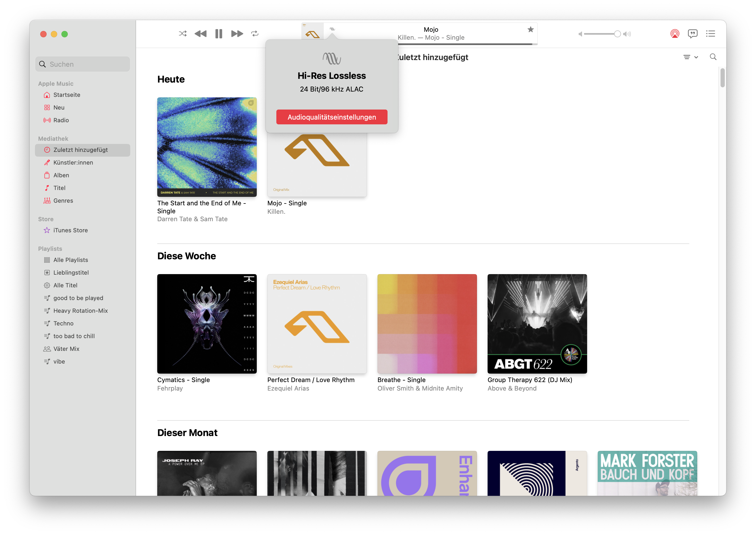The width and height of the screenshot is (756, 535).
Task: Show song lyrics panel
Action: (x=692, y=34)
